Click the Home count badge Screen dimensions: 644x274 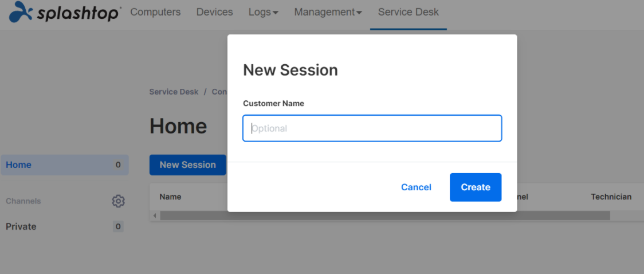[x=118, y=165]
